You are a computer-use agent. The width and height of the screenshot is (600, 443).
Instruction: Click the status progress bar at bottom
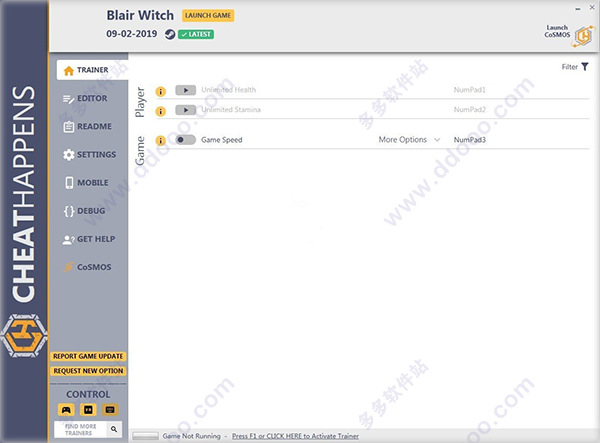point(145,436)
